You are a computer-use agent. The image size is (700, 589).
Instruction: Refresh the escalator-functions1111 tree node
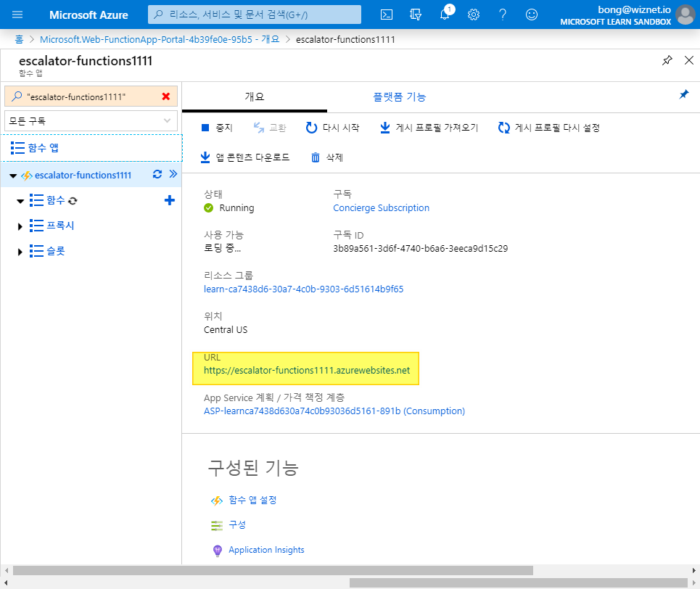157,174
